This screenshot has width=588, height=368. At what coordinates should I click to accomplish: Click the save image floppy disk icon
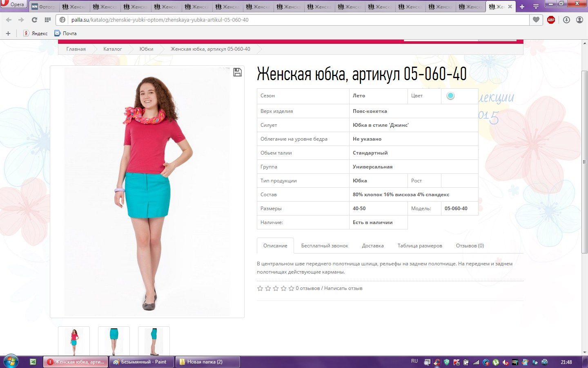[237, 72]
